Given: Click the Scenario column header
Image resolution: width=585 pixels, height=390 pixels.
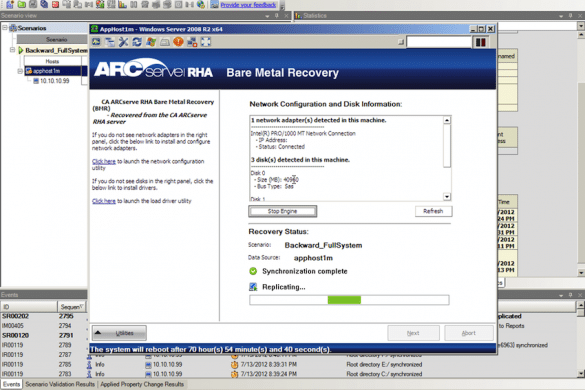Looking at the screenshot, I should [x=52, y=39].
